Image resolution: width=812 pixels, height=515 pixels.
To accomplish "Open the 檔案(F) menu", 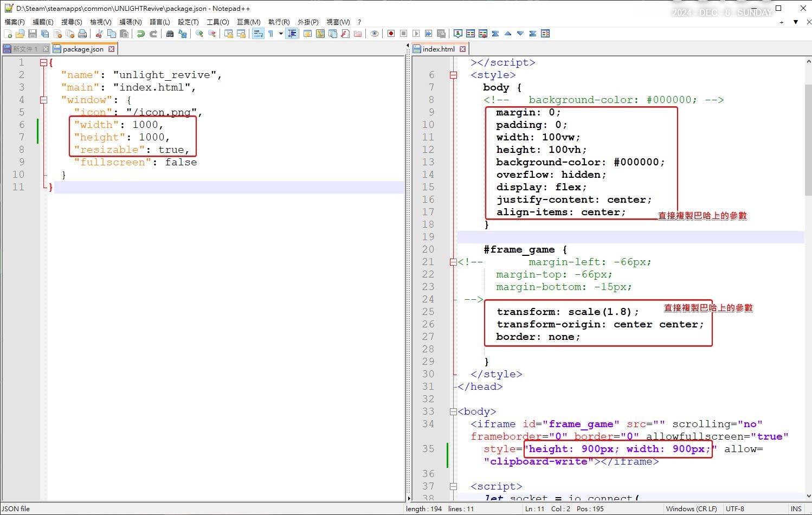I will 15,22.
